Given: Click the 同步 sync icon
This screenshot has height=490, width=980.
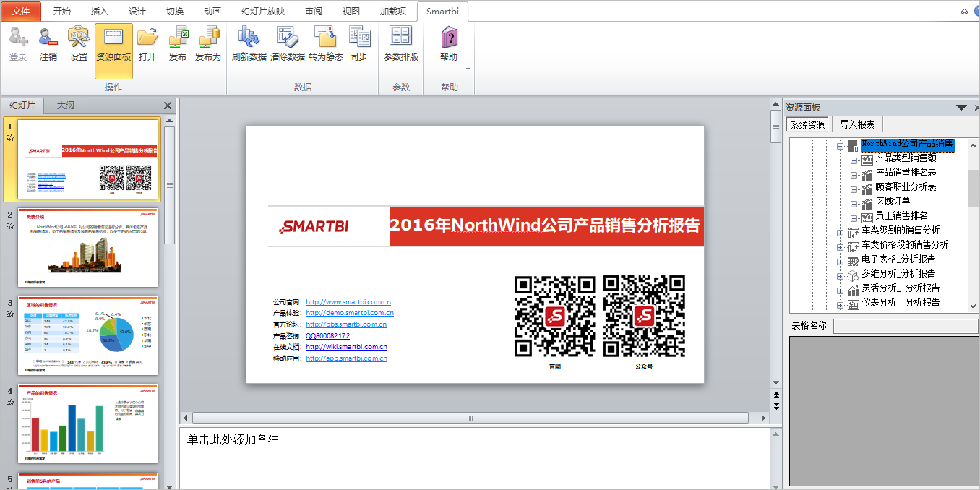Looking at the screenshot, I should point(358,36).
